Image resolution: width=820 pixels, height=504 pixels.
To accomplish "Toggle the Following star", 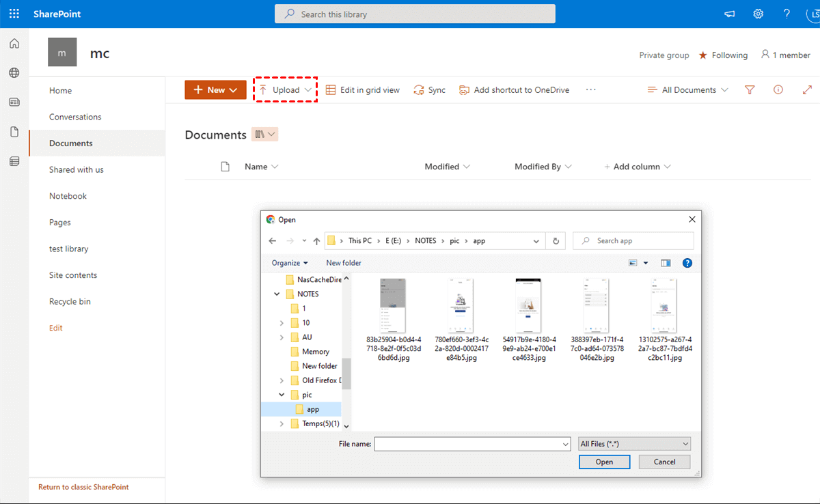I will coord(703,55).
